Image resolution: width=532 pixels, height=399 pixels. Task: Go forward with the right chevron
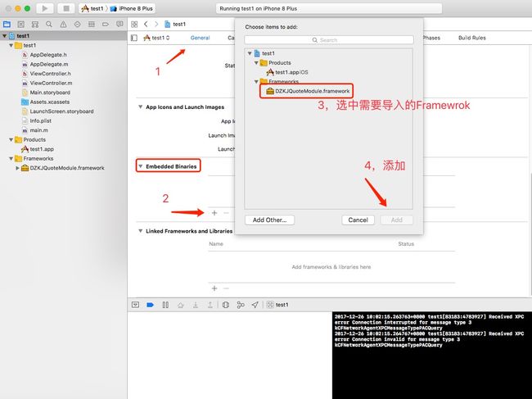pyautogui.click(x=156, y=24)
